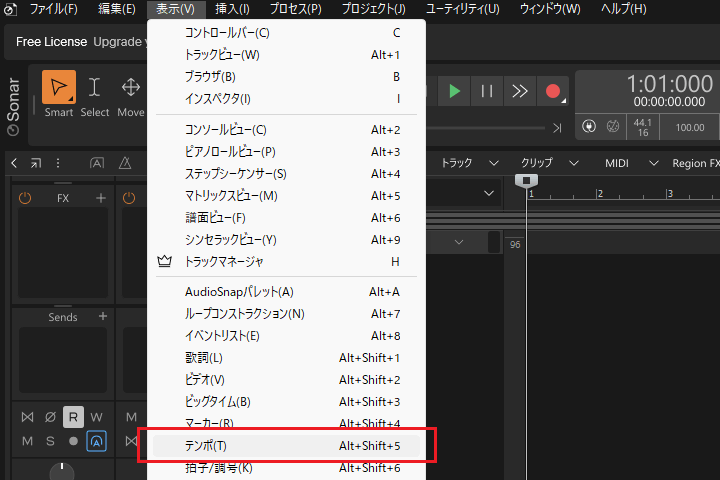Screen dimensions: 720x480
Task: Click the tempo value field showing 100.00
Action: point(689,127)
